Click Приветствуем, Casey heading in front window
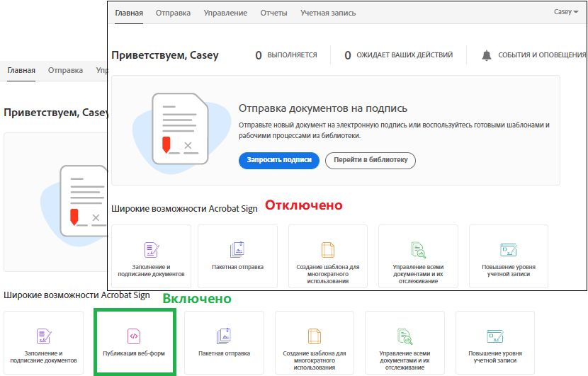Image resolution: width=588 pixels, height=376 pixels. coord(165,55)
